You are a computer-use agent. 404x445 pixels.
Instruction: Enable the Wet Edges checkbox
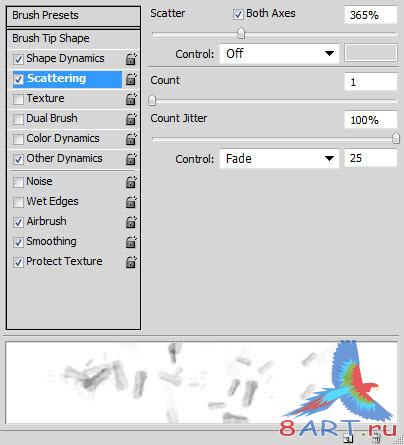pos(18,202)
